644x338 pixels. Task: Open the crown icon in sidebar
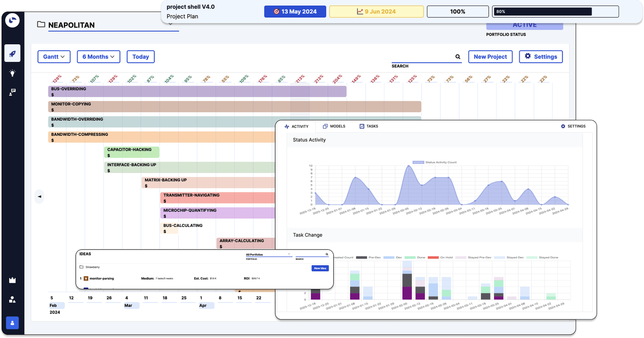point(12,280)
